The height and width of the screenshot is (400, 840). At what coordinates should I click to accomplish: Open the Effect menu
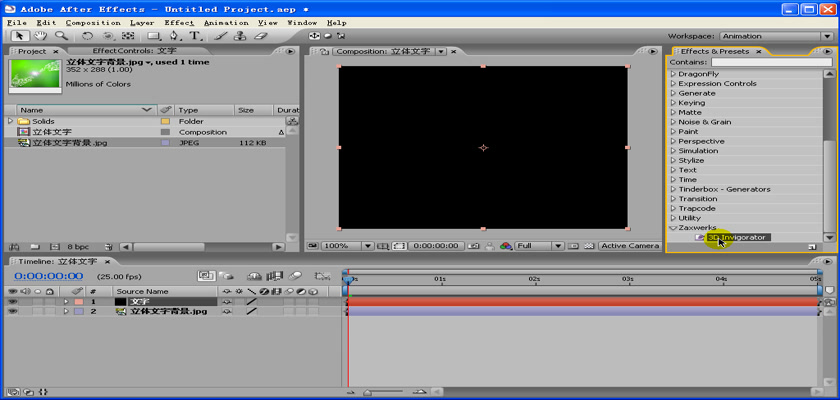(x=179, y=22)
